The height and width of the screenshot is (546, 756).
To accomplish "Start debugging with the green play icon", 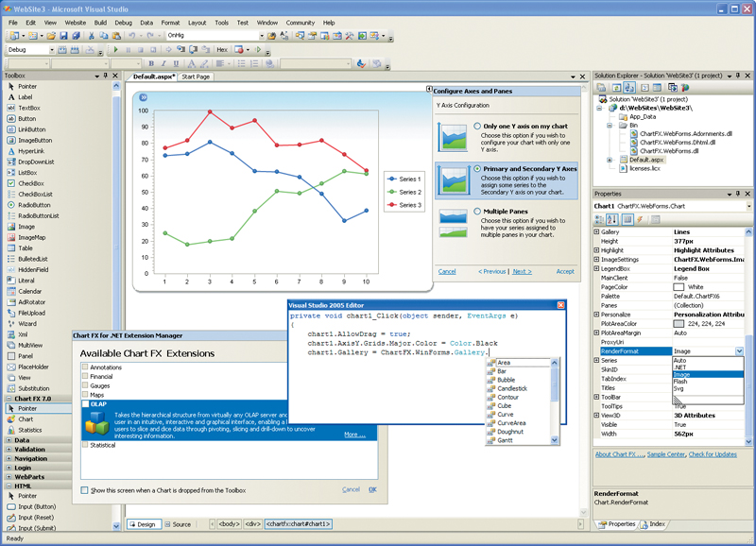I will tap(115, 50).
